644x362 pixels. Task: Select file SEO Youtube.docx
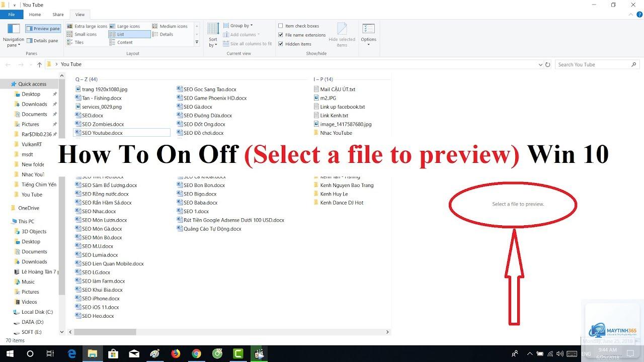(x=122, y=133)
